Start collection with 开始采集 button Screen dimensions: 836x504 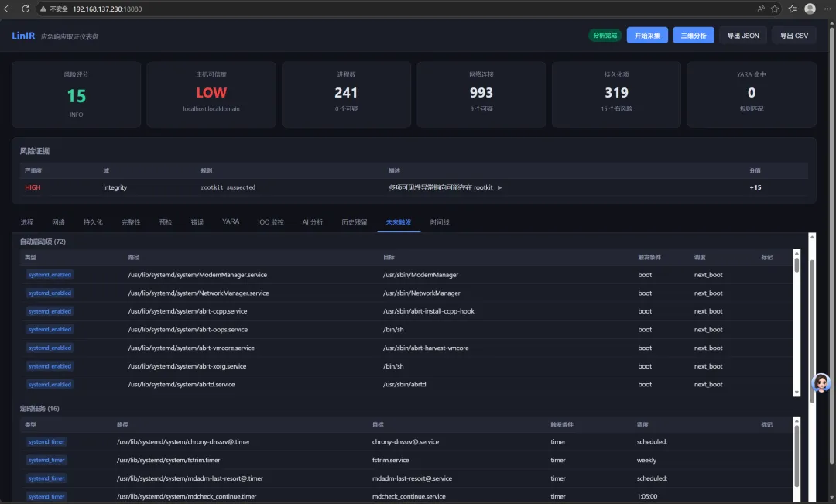[x=647, y=36]
